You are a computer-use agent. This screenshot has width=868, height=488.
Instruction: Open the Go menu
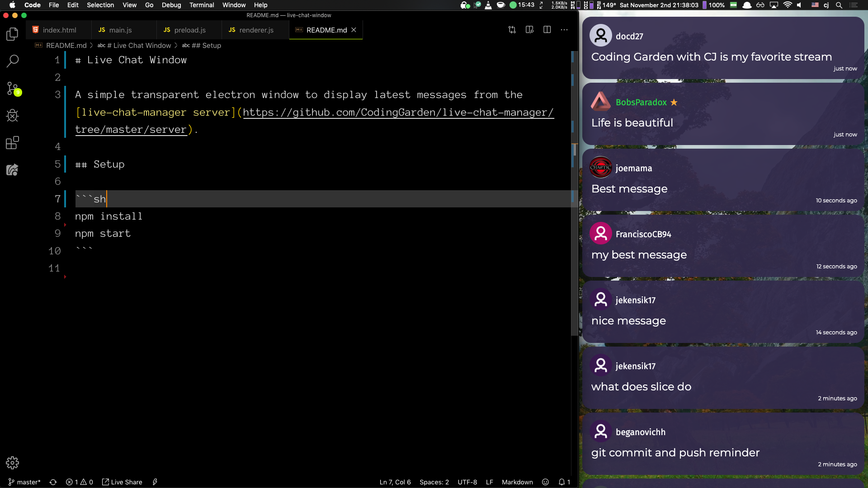(149, 5)
